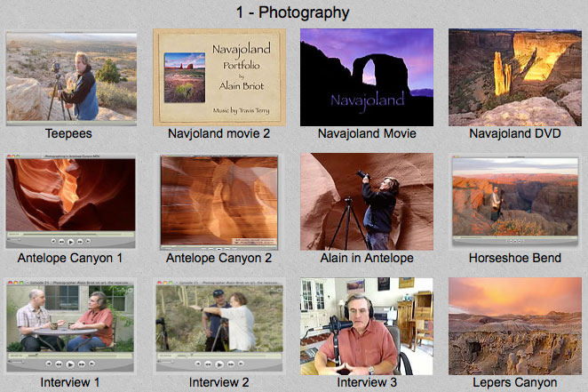588x392 pixels.
Task: Click the "Antelope Canyon 1" caption
Action: click(x=71, y=259)
